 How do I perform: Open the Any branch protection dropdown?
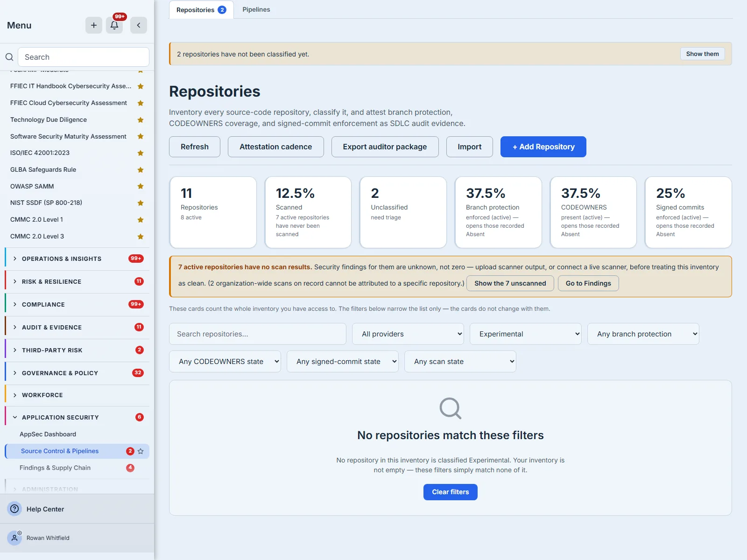point(643,334)
